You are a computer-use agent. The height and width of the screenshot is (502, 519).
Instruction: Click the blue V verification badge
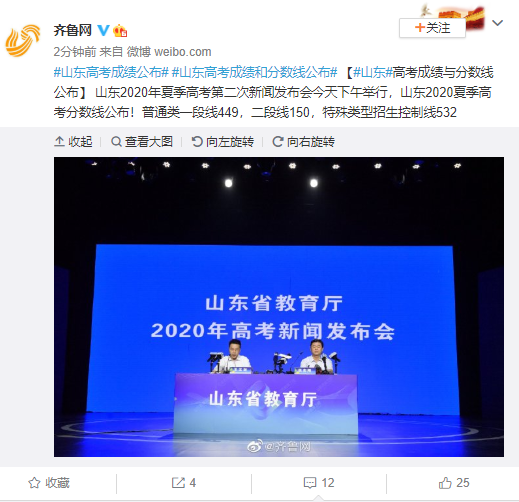click(103, 31)
